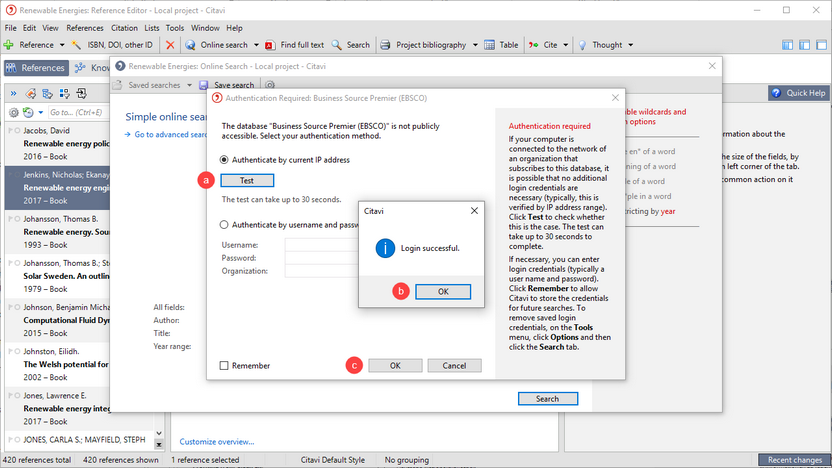Click the green plus Reference icon
Viewport: 832px width, 468px height.
8,45
